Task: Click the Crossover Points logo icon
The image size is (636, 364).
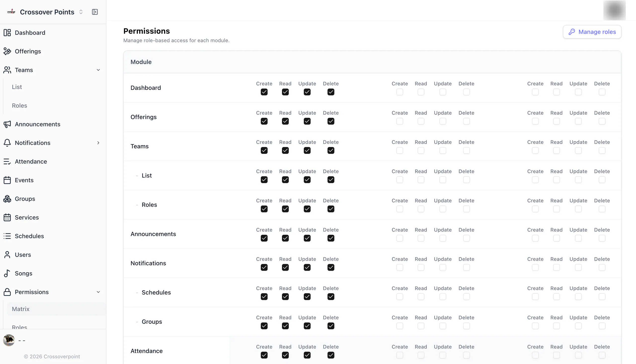Action: click(11, 11)
